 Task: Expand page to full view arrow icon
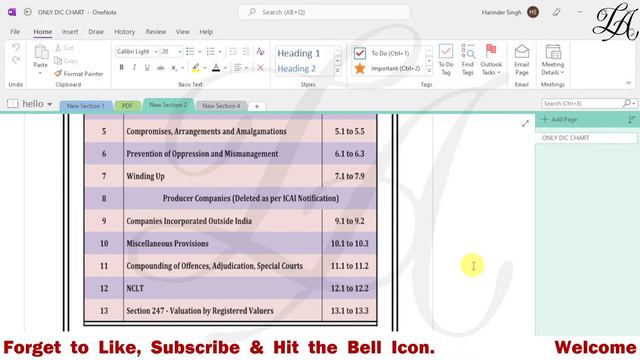click(525, 123)
